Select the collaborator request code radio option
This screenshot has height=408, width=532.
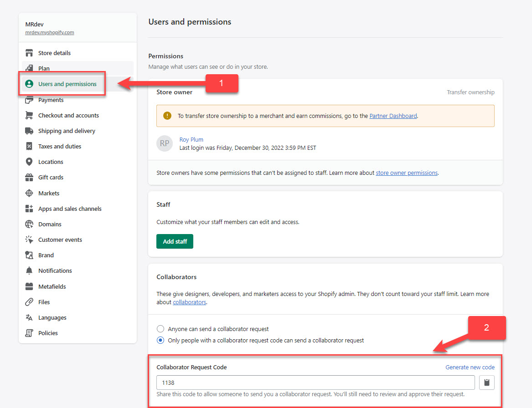(160, 340)
